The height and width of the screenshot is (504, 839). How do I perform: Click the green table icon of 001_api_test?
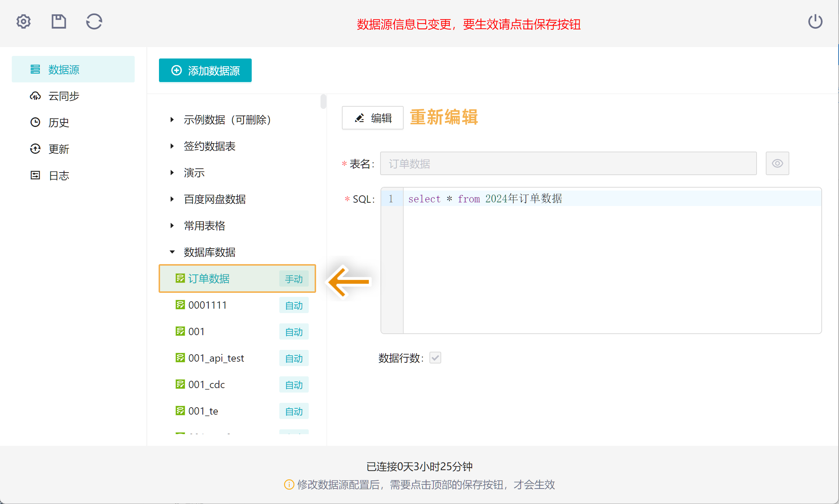180,358
